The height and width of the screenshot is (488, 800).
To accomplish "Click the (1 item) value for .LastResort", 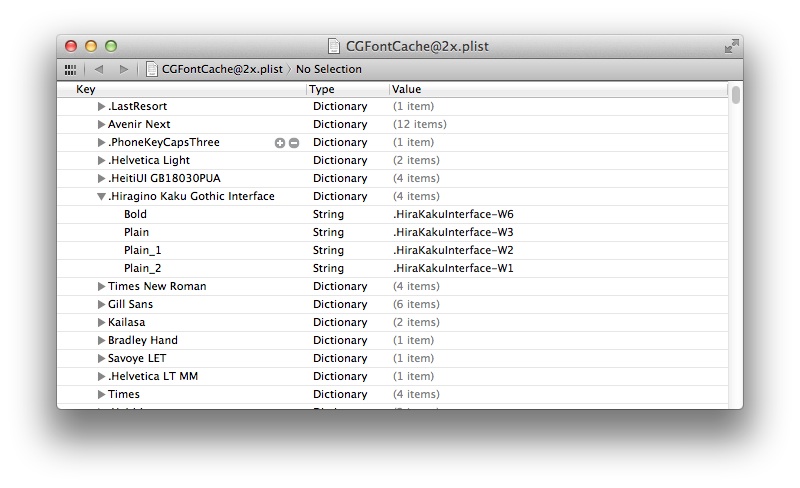I will pyautogui.click(x=413, y=106).
